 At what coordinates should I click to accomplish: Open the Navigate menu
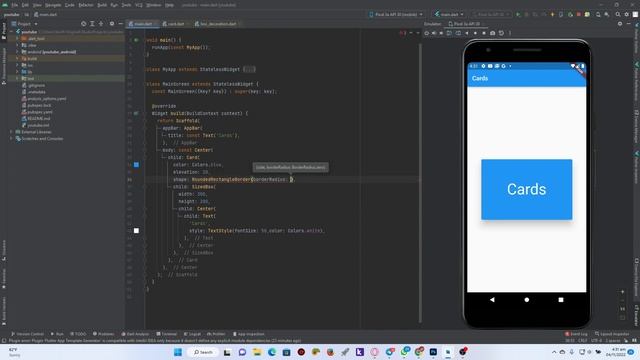(x=53, y=5)
